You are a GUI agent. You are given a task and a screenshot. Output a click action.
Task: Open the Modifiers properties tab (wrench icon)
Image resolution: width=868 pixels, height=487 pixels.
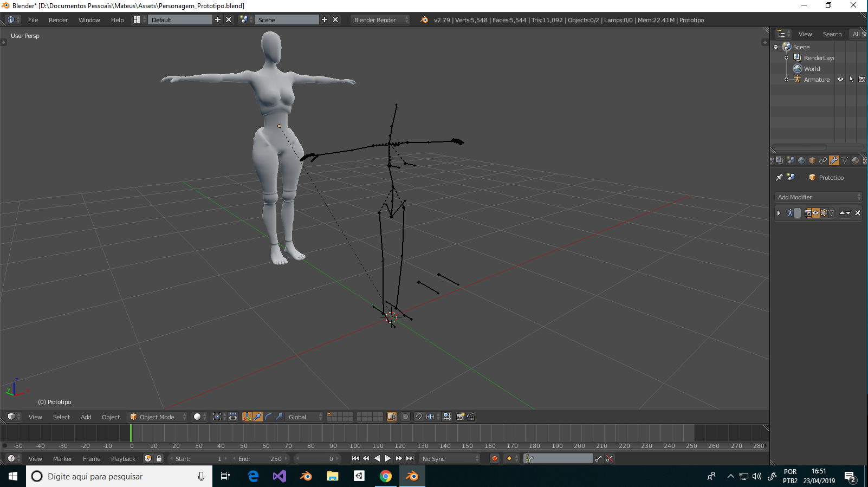tap(834, 160)
